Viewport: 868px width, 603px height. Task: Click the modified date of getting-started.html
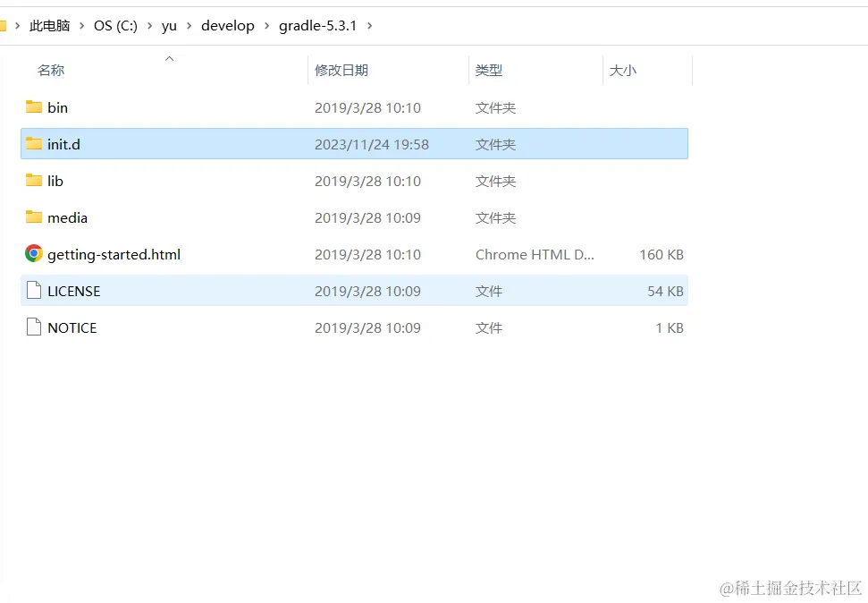368,254
